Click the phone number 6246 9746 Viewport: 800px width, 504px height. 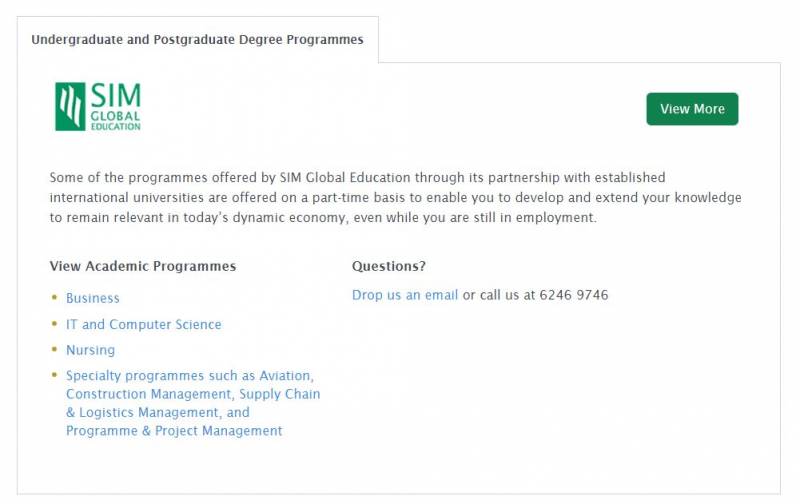point(573,295)
